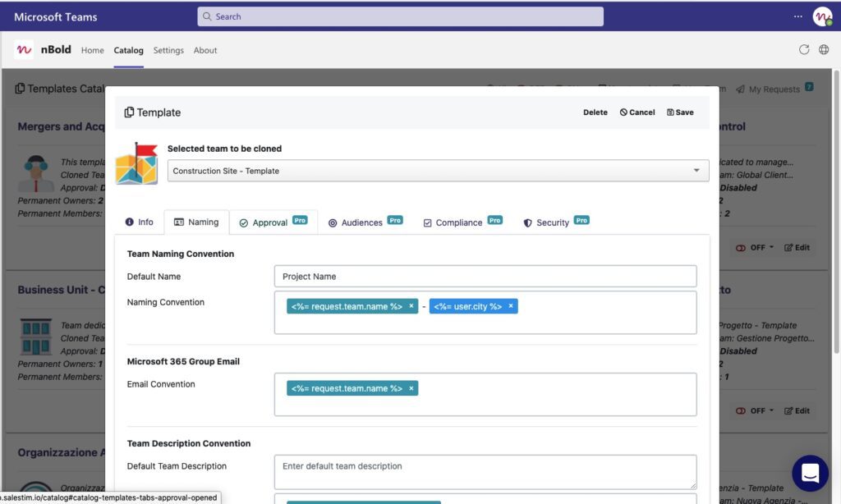
Task: Click the Templates Catalog icon
Action: [20, 89]
